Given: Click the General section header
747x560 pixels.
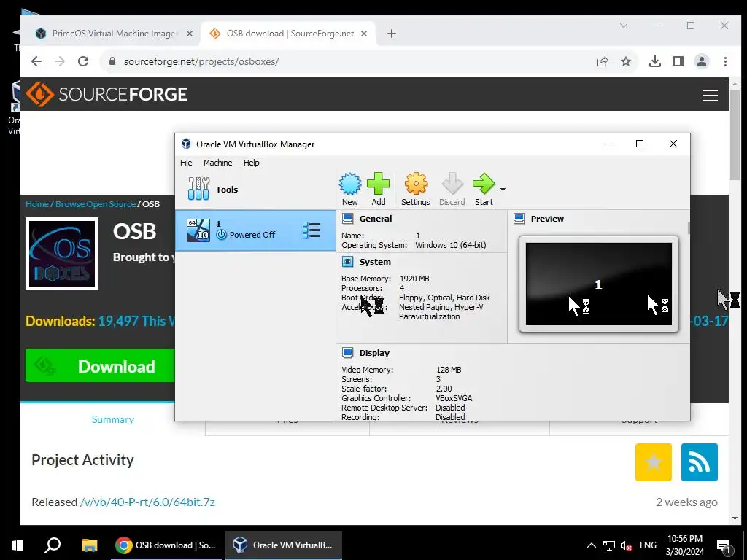Looking at the screenshot, I should pos(376,219).
